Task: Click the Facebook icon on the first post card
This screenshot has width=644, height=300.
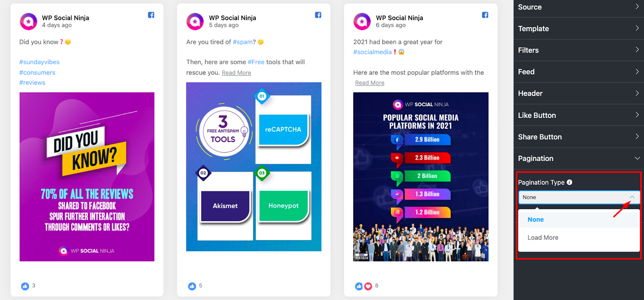Action: pyautogui.click(x=151, y=15)
